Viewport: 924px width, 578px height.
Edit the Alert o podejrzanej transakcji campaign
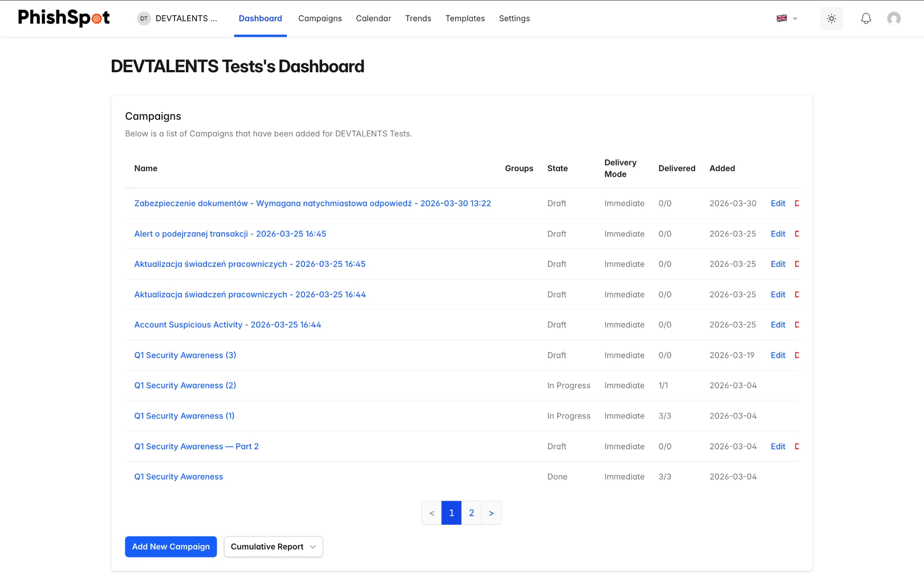[x=778, y=234]
